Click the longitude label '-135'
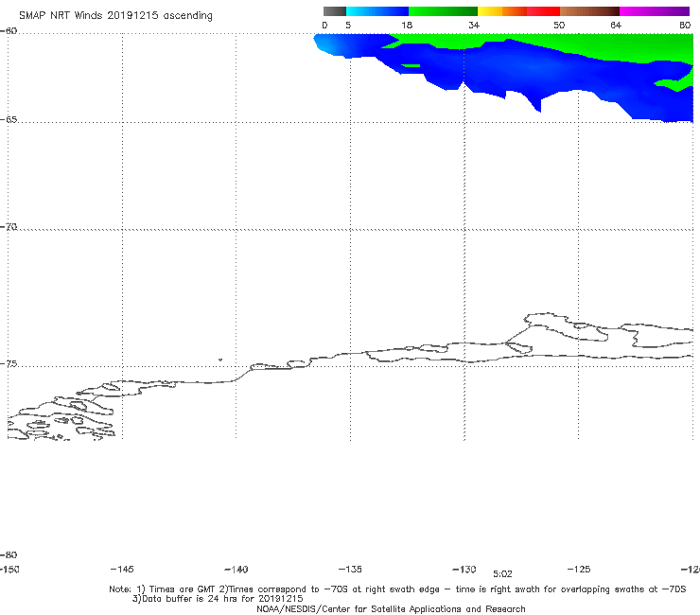700x615 pixels. pyautogui.click(x=350, y=570)
